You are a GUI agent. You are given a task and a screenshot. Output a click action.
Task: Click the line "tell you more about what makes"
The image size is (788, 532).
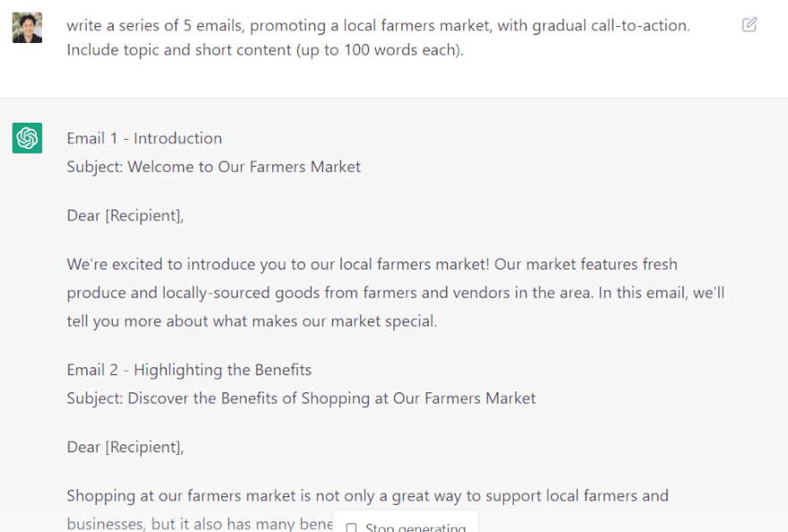tap(252, 321)
